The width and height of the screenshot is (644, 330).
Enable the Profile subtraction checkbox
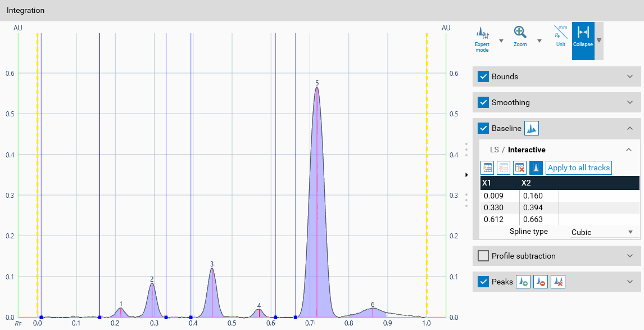pos(483,256)
